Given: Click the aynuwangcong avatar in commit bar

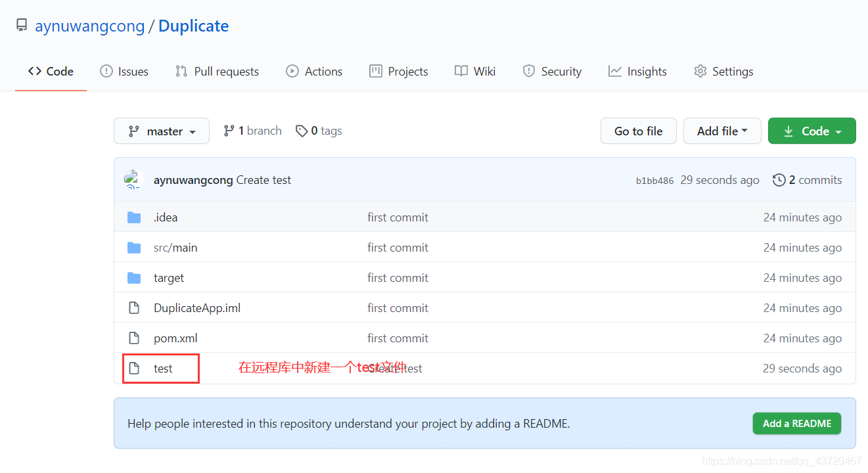Looking at the screenshot, I should click(134, 179).
